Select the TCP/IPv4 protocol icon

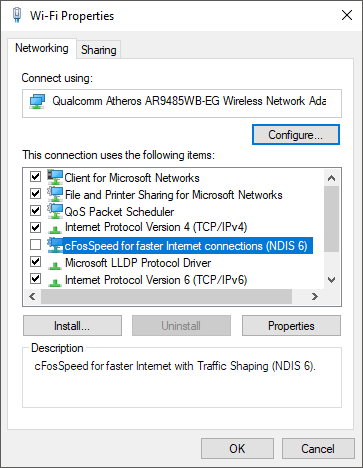(55, 229)
